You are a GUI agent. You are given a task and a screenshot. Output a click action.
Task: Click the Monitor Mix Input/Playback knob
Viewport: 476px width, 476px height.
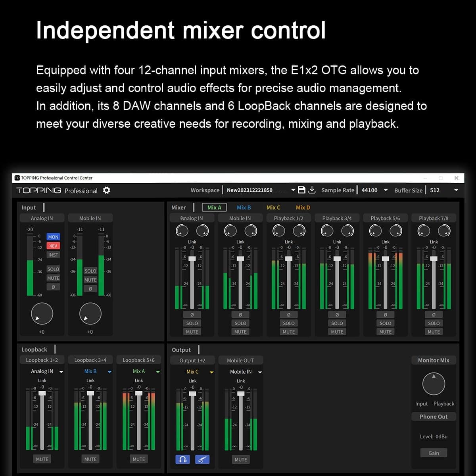click(x=434, y=384)
